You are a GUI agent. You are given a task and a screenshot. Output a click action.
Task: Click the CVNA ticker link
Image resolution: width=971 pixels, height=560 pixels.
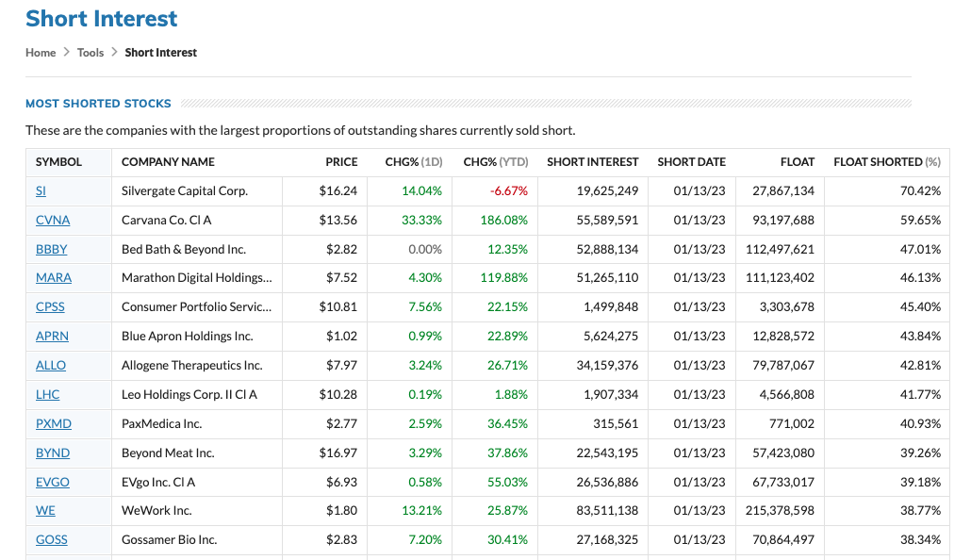point(53,221)
